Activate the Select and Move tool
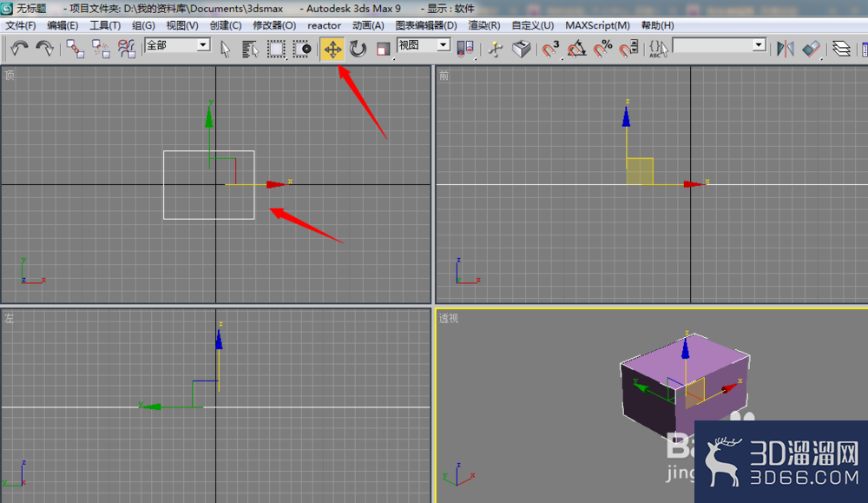 coord(332,49)
